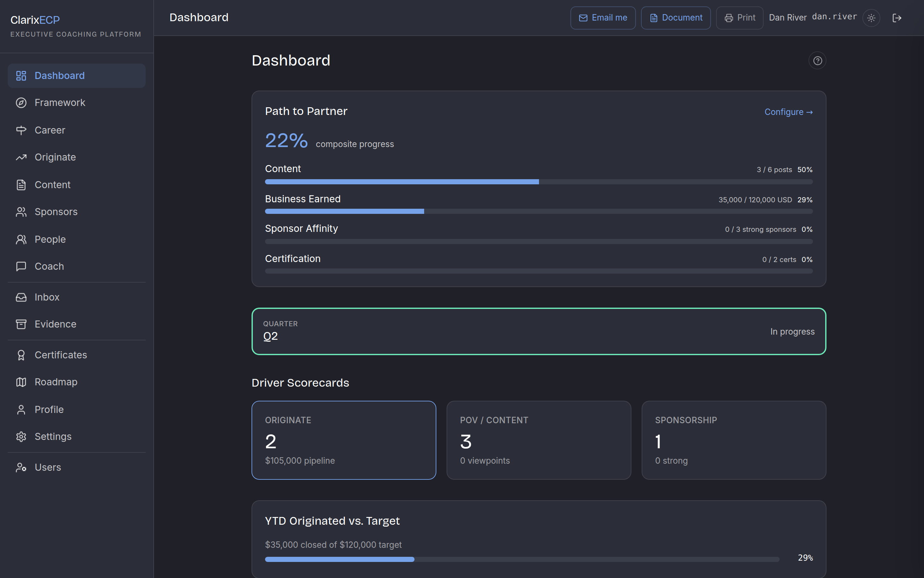
Task: Click the Career signpost icon
Action: point(21,130)
